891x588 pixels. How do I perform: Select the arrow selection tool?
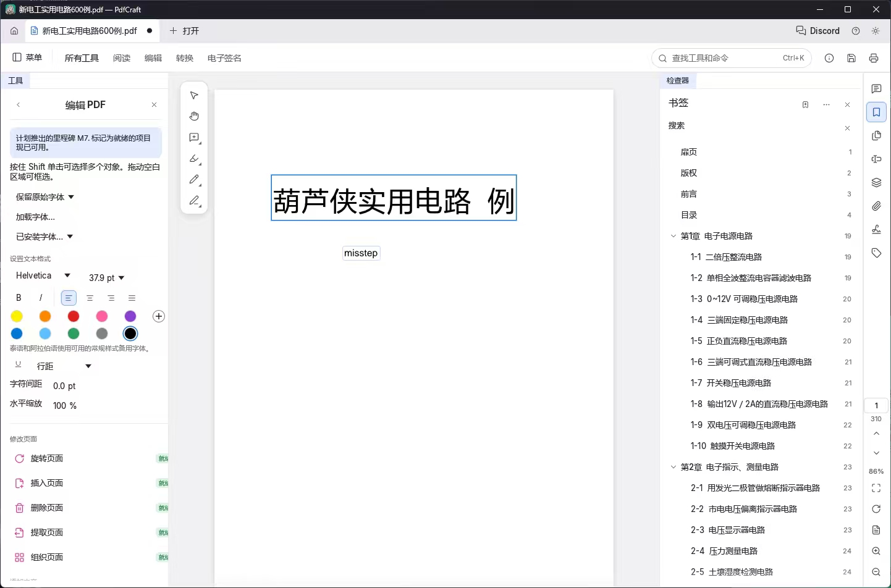194,95
